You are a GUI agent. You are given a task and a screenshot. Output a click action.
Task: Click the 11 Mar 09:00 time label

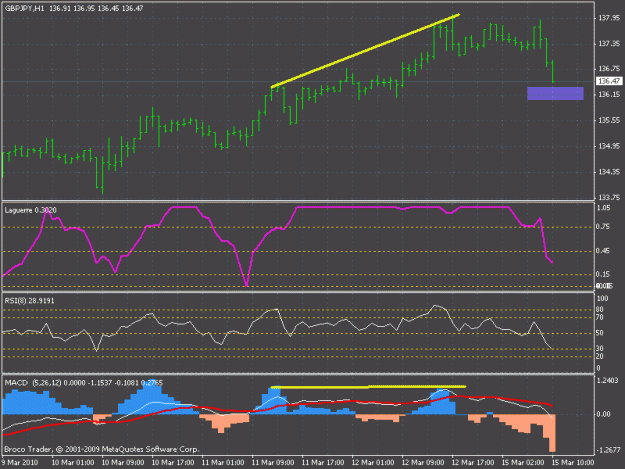click(273, 463)
